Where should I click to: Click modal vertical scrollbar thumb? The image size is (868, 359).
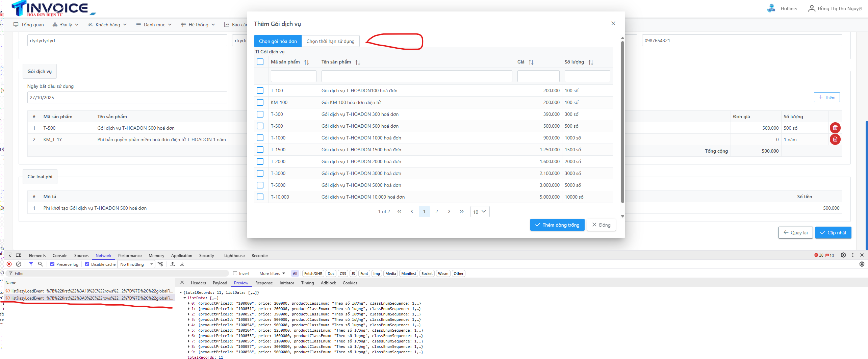622,122
